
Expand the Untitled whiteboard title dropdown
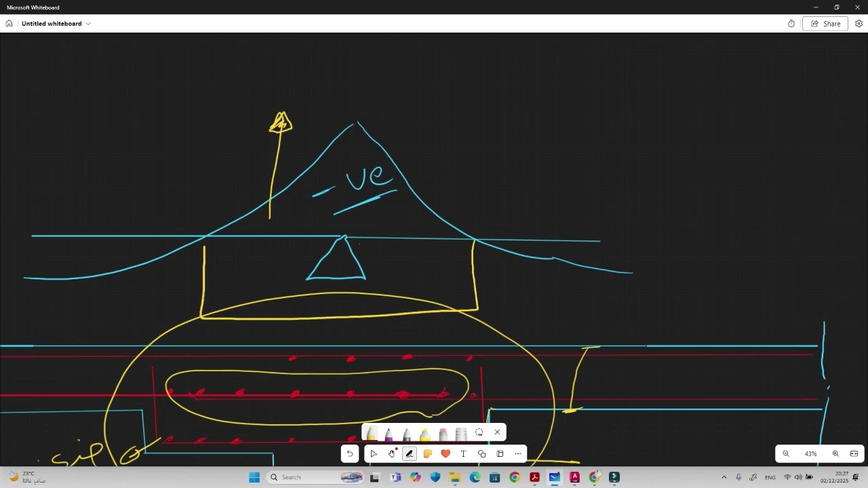[88, 24]
